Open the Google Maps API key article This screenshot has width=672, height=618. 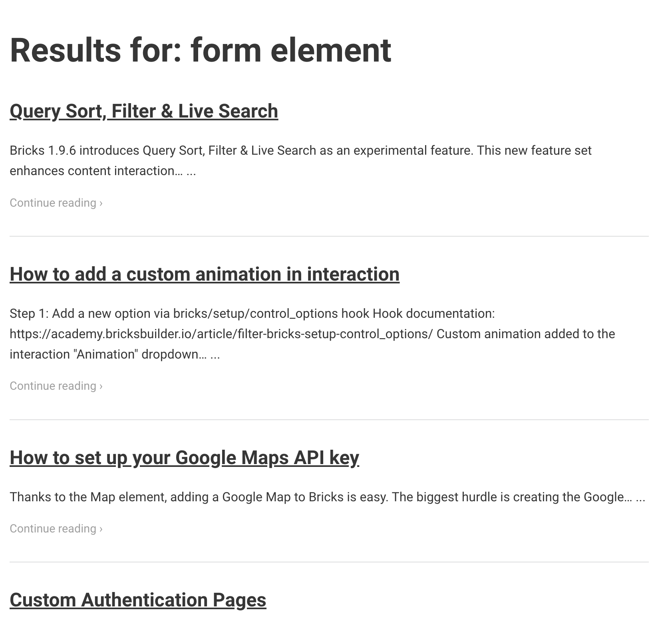click(x=184, y=458)
